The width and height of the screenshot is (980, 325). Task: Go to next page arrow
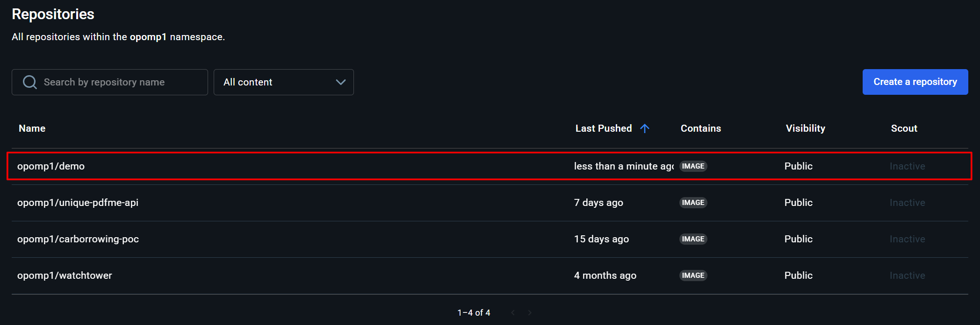530,313
